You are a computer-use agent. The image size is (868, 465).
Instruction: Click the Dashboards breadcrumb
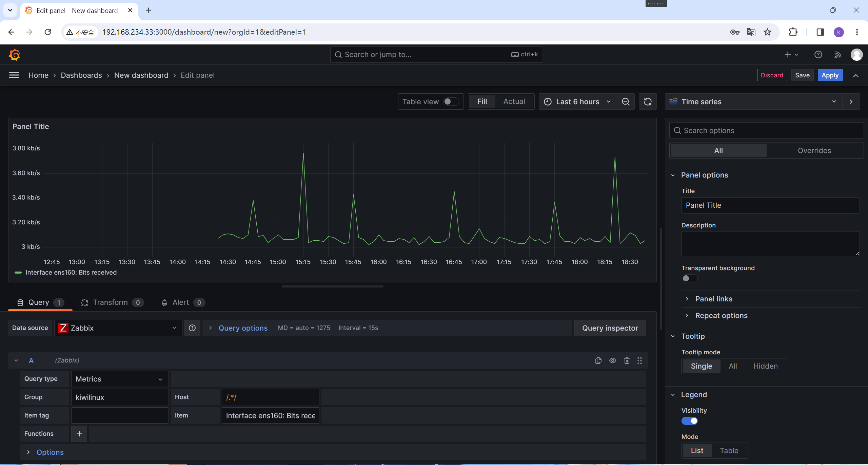pos(81,75)
